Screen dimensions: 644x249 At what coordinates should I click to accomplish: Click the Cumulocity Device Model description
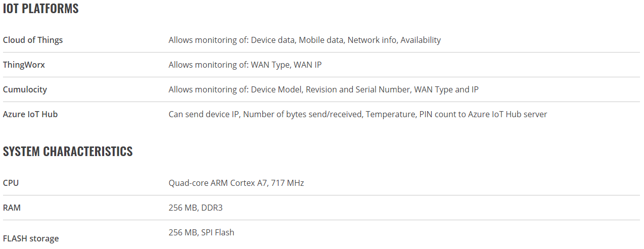(x=324, y=89)
